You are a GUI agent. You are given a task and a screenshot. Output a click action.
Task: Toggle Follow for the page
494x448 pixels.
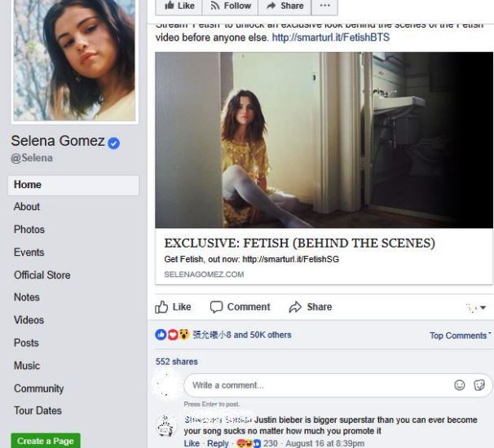(x=230, y=6)
